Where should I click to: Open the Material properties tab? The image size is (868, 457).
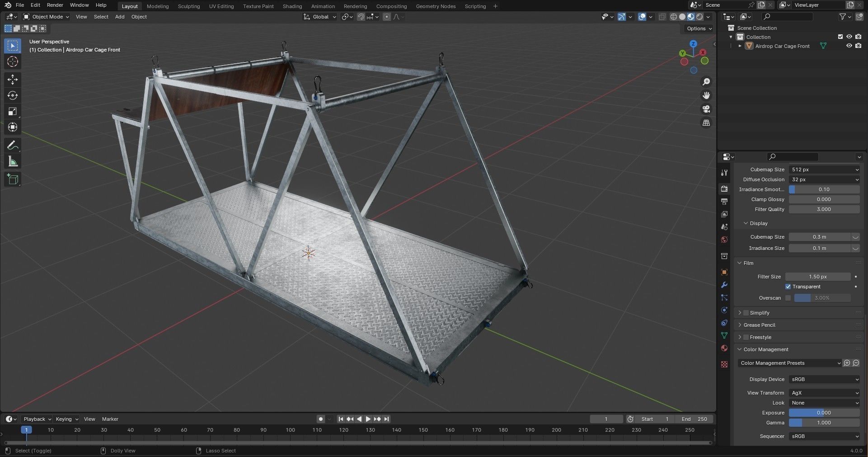pyautogui.click(x=724, y=348)
